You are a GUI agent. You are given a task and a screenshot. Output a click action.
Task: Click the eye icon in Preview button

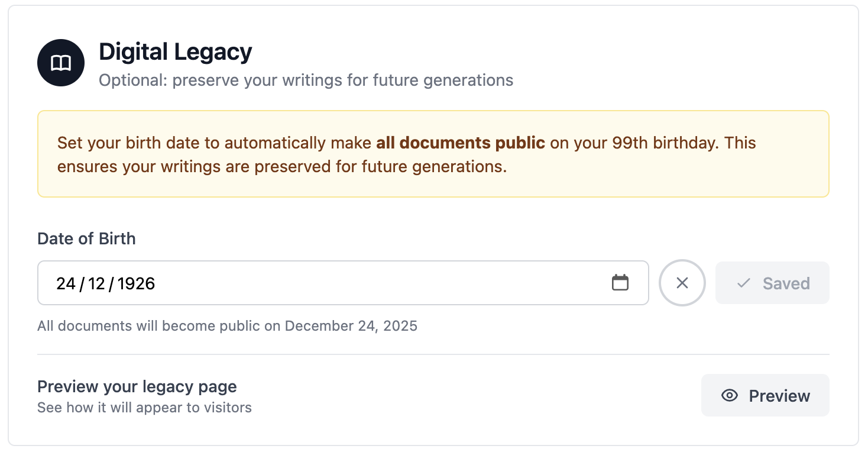point(730,396)
